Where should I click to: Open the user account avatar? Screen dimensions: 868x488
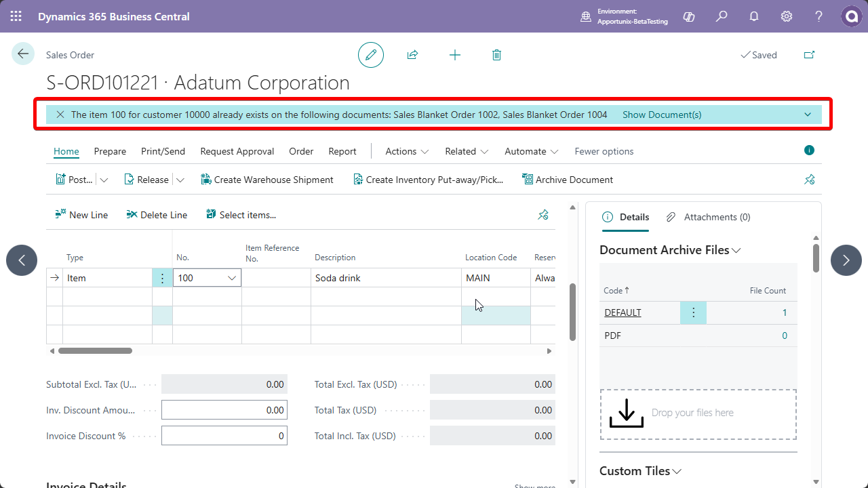tap(851, 16)
